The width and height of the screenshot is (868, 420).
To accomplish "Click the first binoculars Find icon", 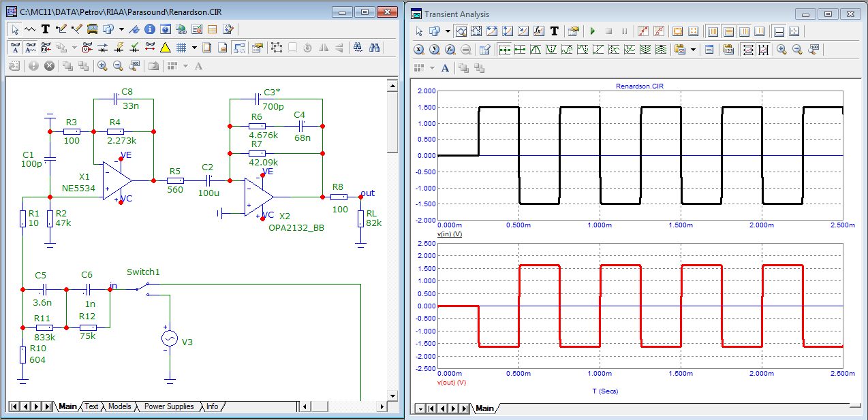I will [x=358, y=48].
